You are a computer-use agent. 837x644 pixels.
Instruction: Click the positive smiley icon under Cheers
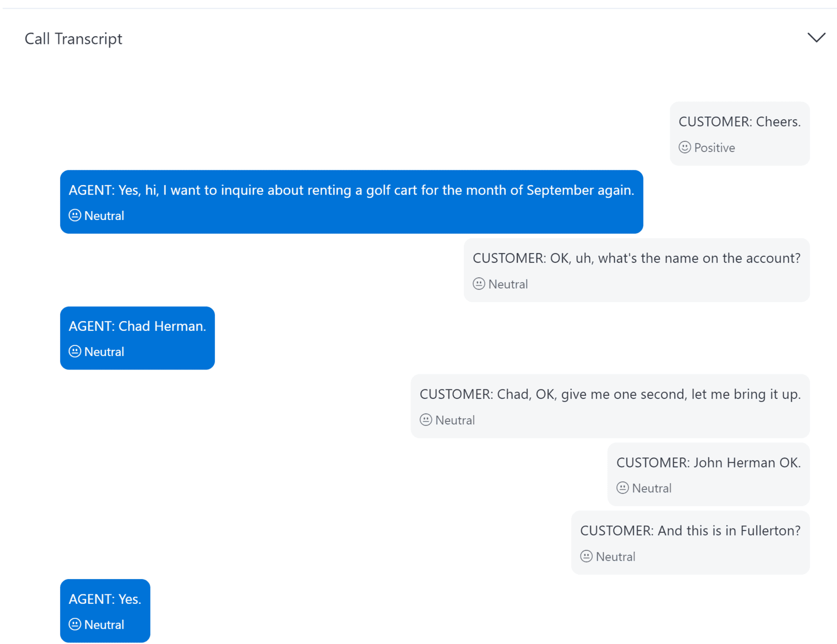pos(685,147)
